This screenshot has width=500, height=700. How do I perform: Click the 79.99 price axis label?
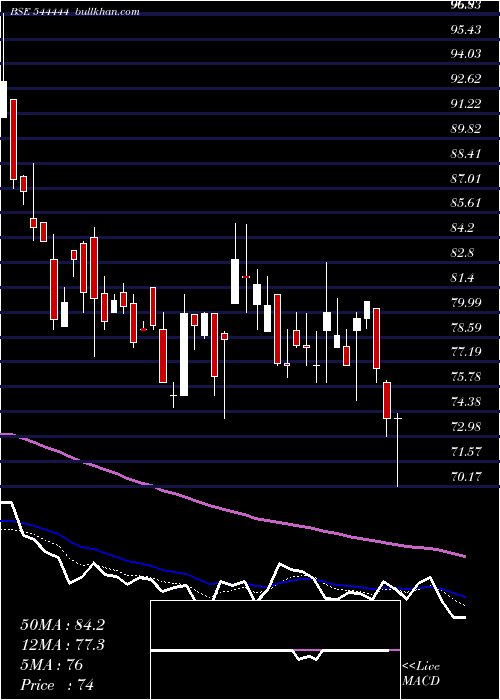pyautogui.click(x=467, y=303)
